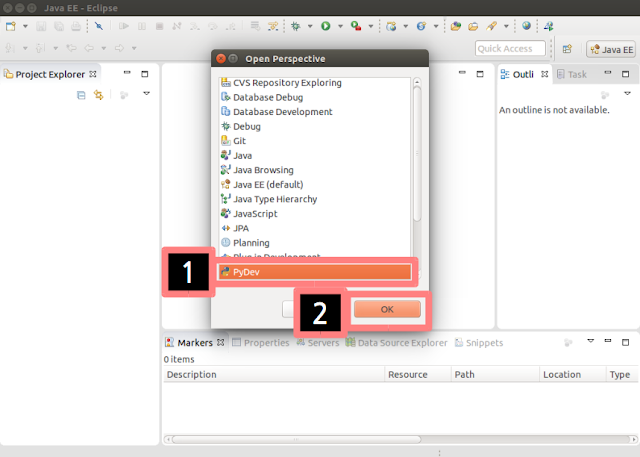
Task: Select the Outline view tab
Action: [524, 74]
